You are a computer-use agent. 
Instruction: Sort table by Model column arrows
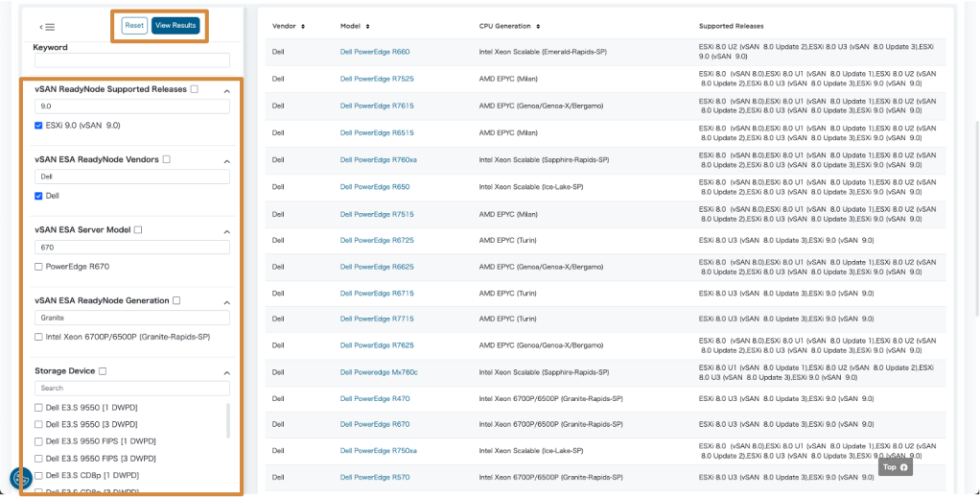[x=367, y=26]
